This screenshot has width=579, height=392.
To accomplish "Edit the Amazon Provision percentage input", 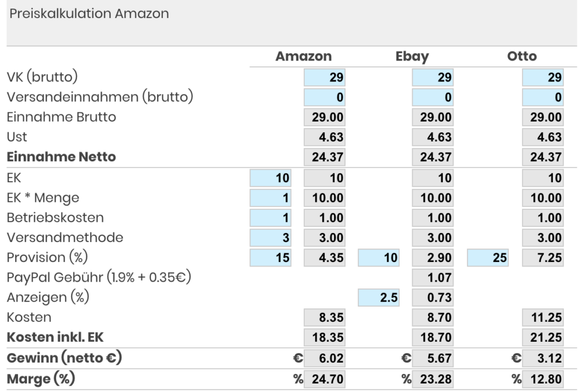I will tap(271, 258).
